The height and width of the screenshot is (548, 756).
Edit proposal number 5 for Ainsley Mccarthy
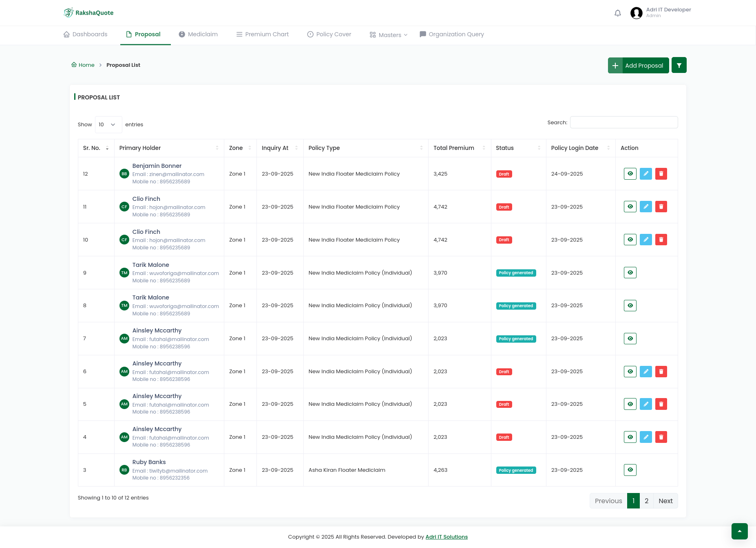[x=645, y=404]
